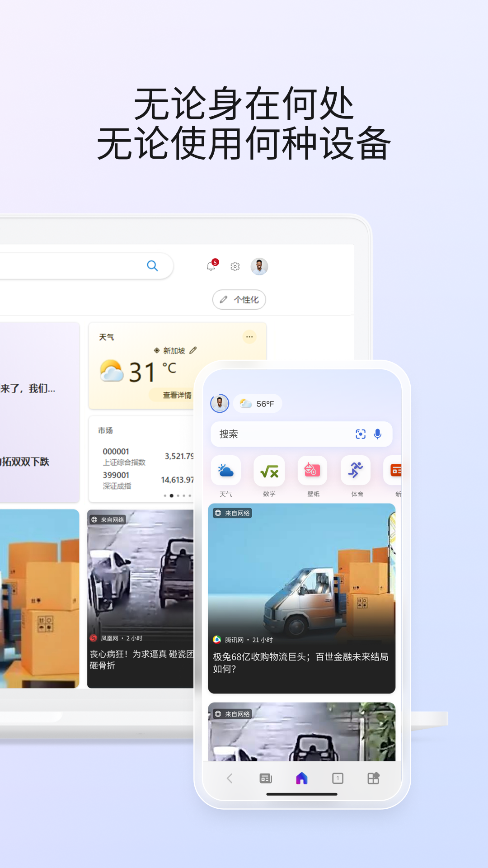Click 查看详情 on the weather card

[177, 395]
